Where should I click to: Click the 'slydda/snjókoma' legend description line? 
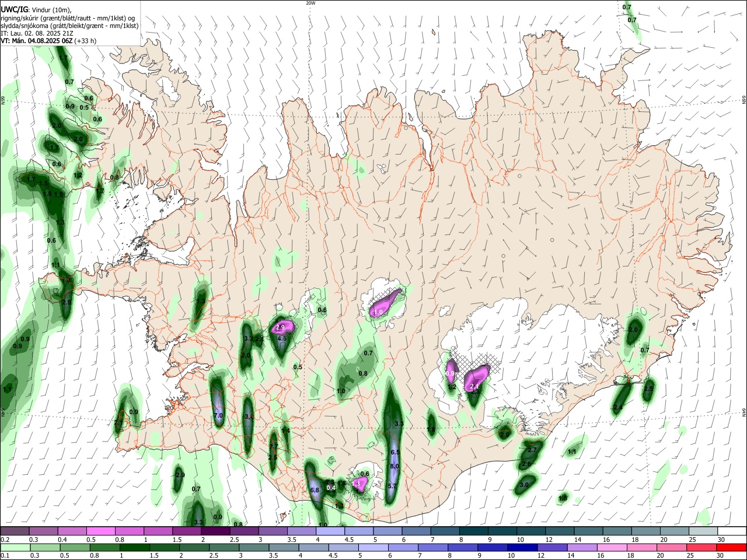pyautogui.click(x=69, y=26)
